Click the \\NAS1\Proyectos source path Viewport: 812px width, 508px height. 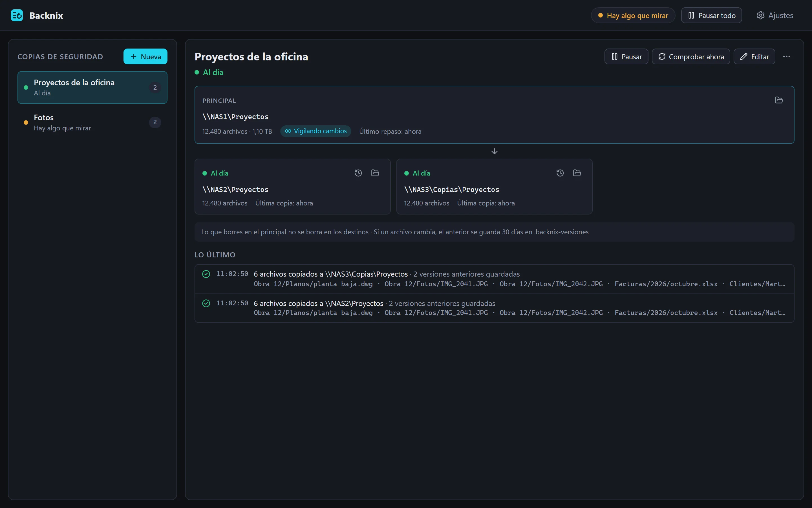coord(235,117)
